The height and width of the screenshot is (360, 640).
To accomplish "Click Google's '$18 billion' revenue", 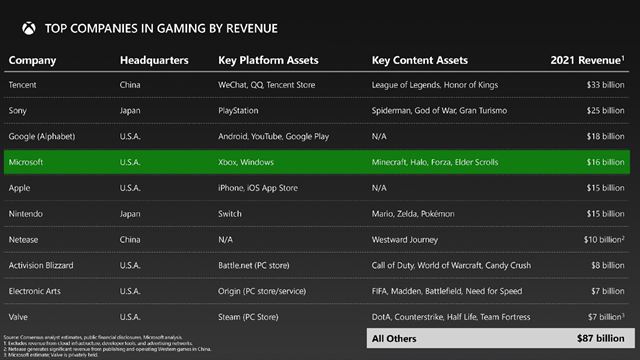I will point(605,136).
